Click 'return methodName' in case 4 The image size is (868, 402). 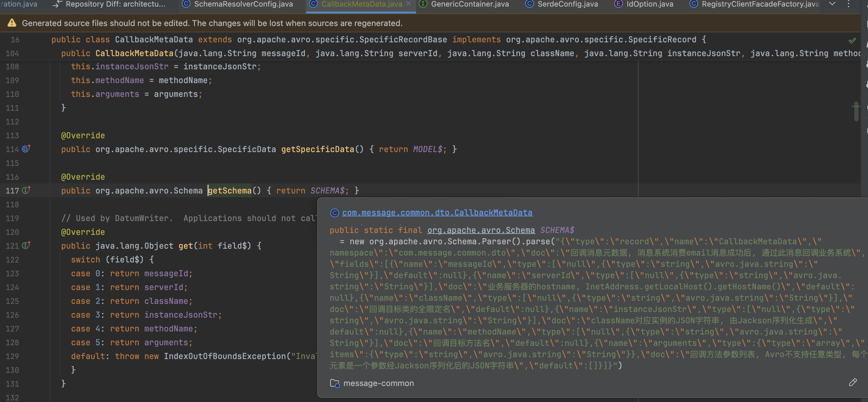[x=151, y=329]
